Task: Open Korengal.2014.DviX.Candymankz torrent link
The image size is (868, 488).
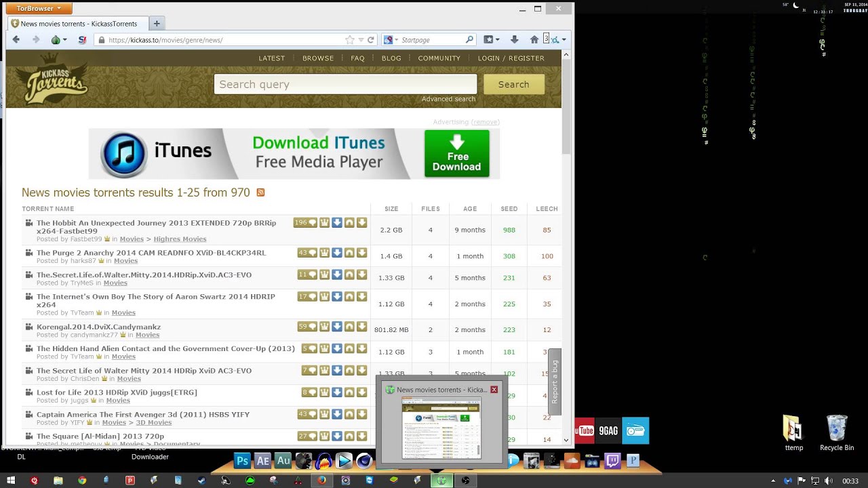Action: [x=98, y=327]
